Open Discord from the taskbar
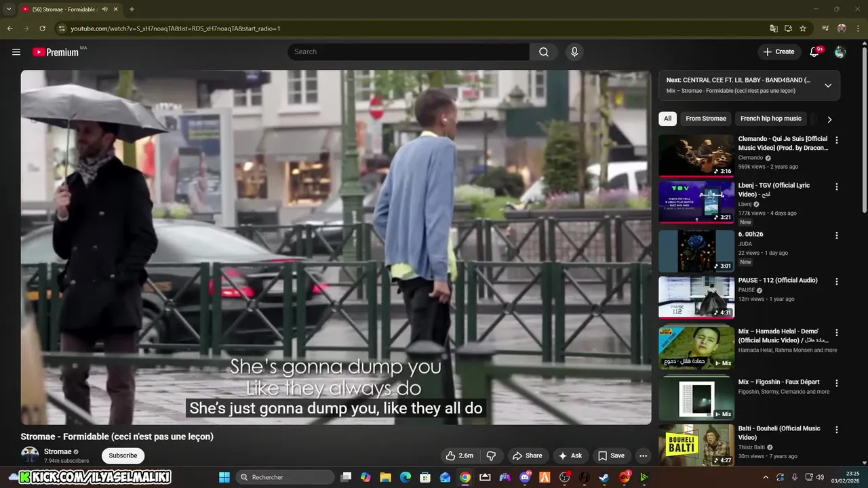 [525, 477]
